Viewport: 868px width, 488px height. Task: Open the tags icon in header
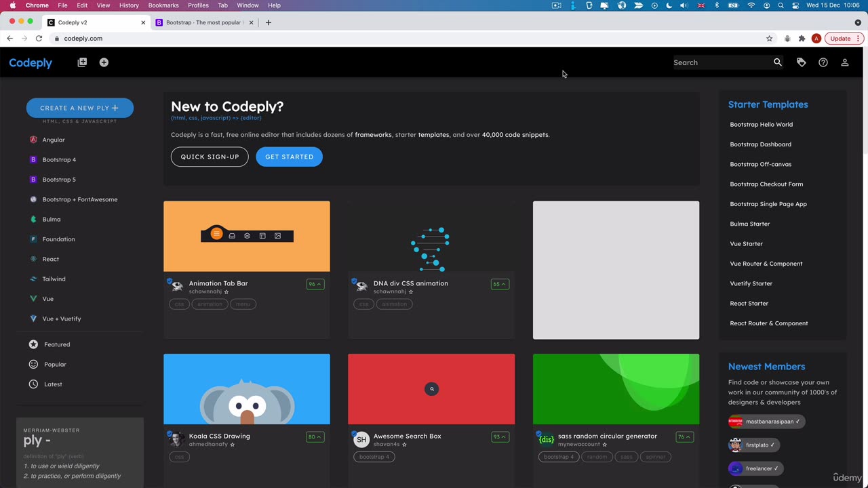point(802,62)
